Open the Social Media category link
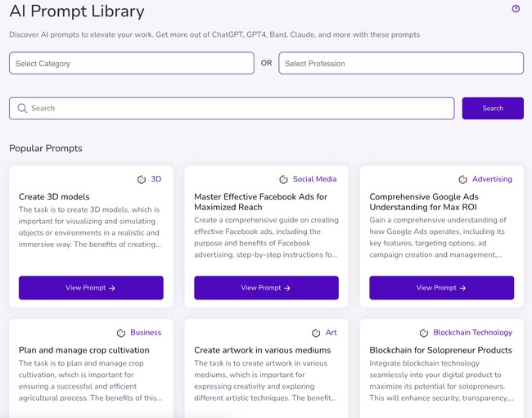532x418 pixels. [314, 179]
